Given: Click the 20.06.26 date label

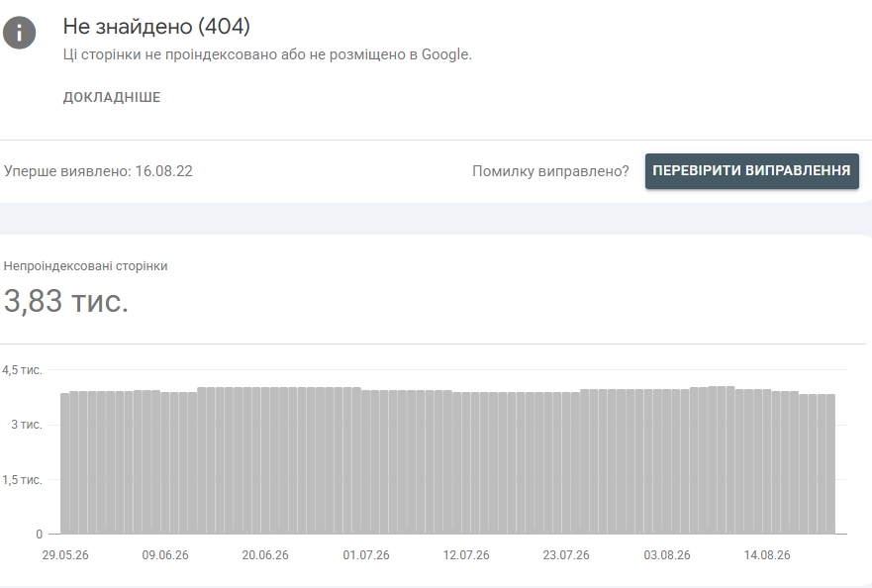Looking at the screenshot, I should [265, 555].
